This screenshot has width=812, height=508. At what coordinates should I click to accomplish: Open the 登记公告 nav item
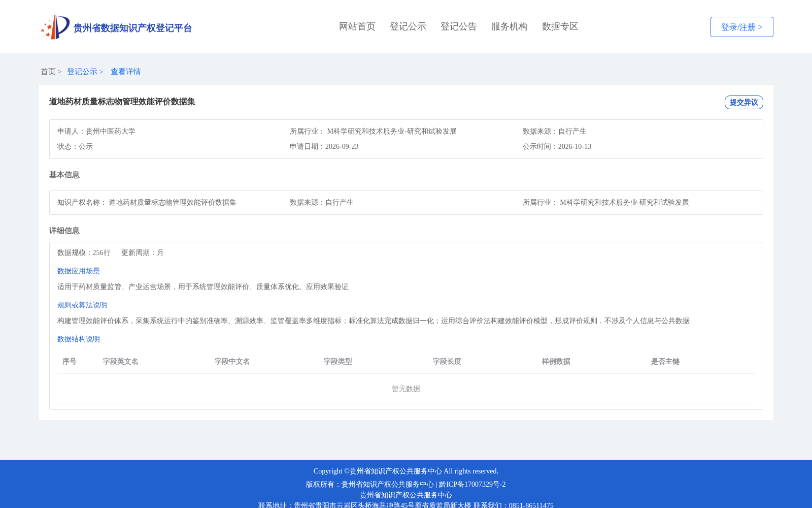point(459,26)
